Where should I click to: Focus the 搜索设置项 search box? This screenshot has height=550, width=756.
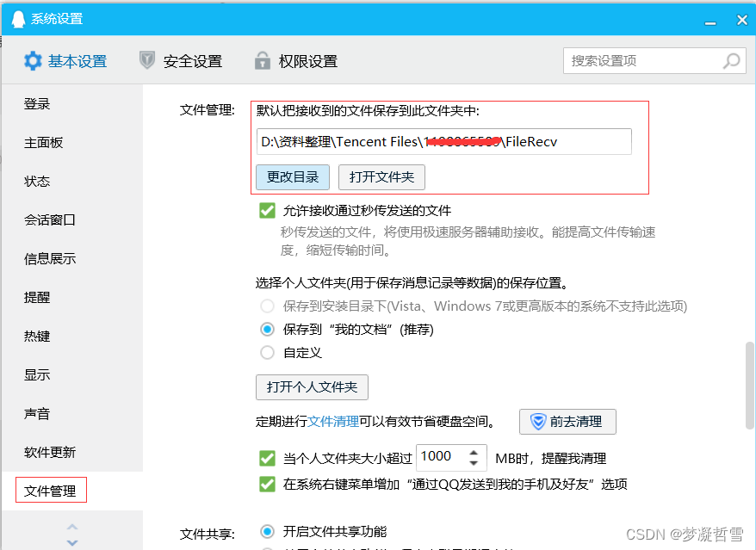654,61
